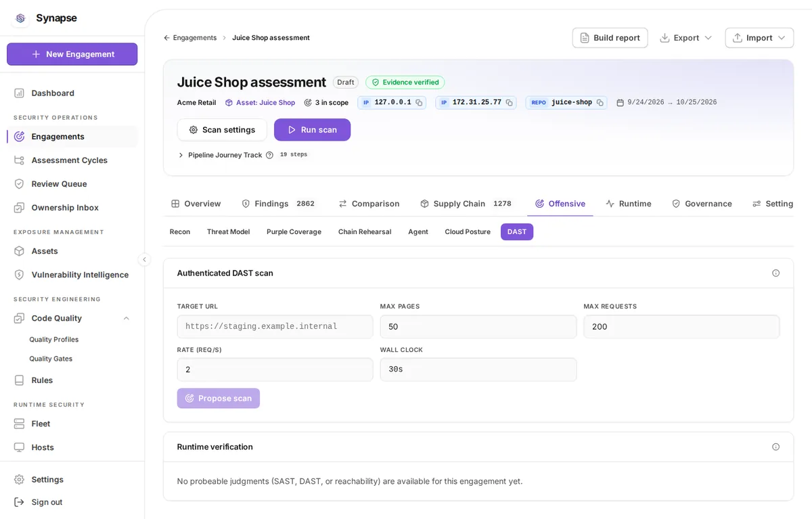Click the Ownership Inbox icon
The height and width of the screenshot is (519, 812).
pos(19,208)
